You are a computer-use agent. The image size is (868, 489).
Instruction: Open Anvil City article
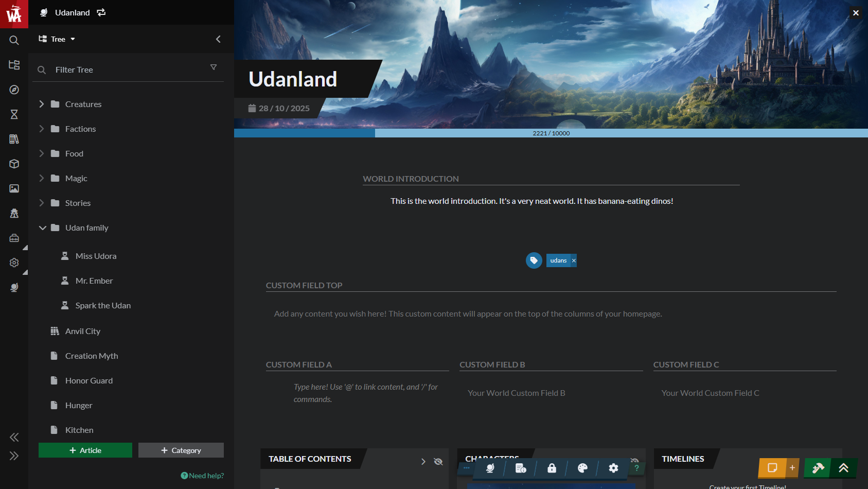click(x=82, y=331)
